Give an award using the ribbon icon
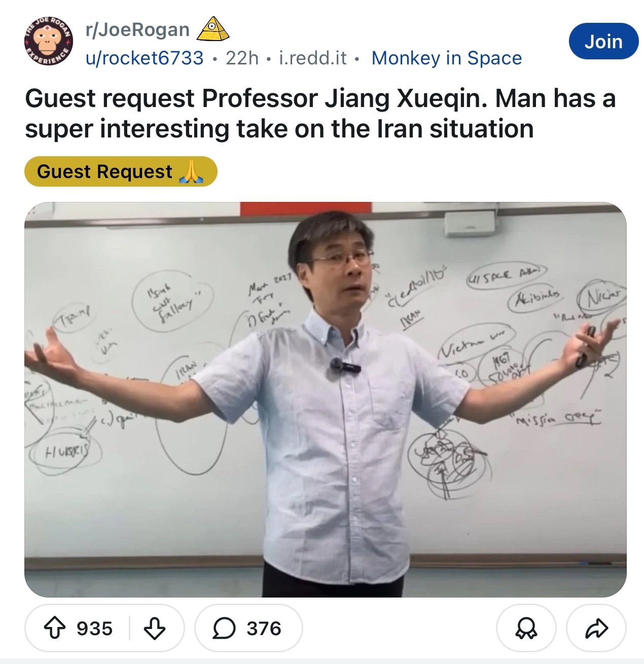This screenshot has height=664, width=644. click(x=526, y=629)
